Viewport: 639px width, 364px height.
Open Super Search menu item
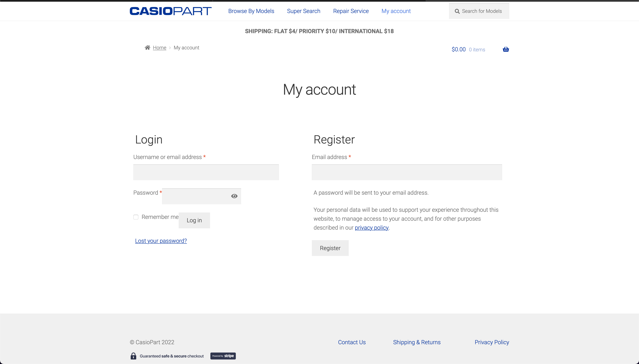pos(303,11)
